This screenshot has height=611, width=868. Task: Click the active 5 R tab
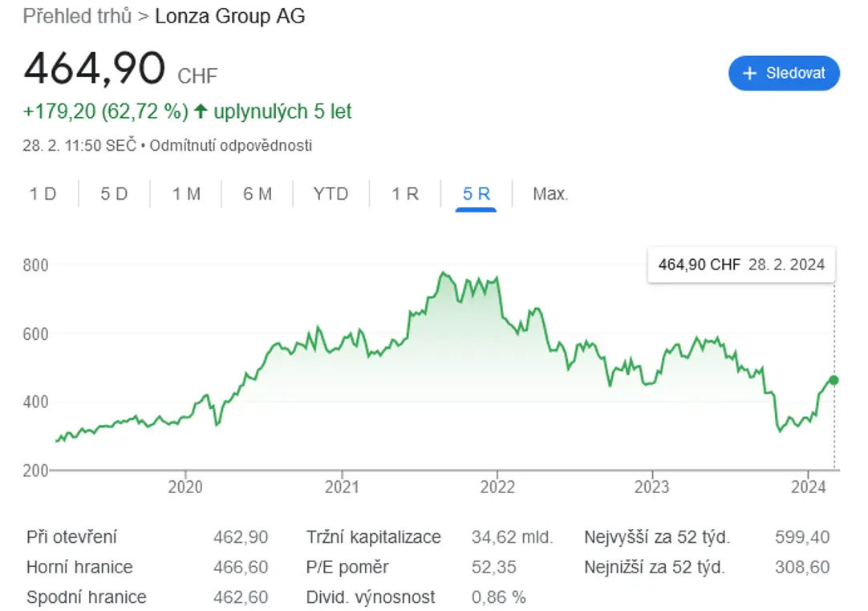476,194
